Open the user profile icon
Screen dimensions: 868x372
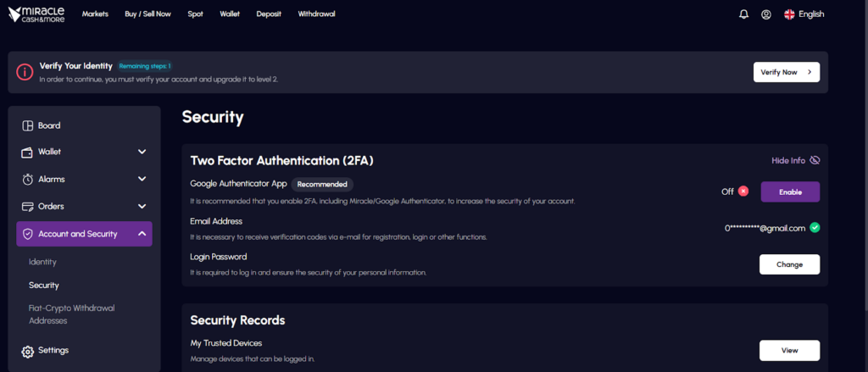coord(765,14)
